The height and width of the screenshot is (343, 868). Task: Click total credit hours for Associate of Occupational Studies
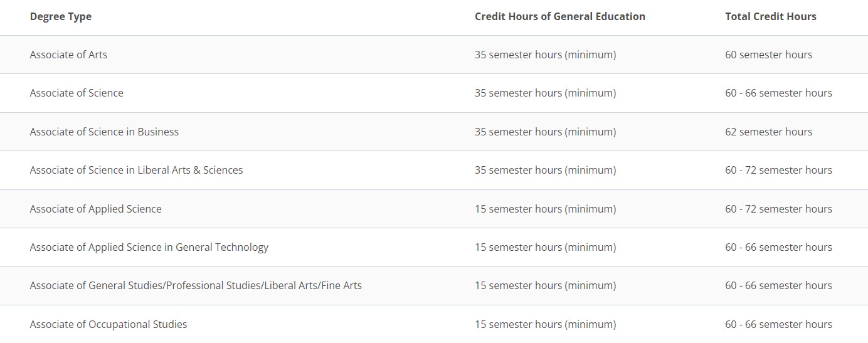pyautogui.click(x=778, y=324)
